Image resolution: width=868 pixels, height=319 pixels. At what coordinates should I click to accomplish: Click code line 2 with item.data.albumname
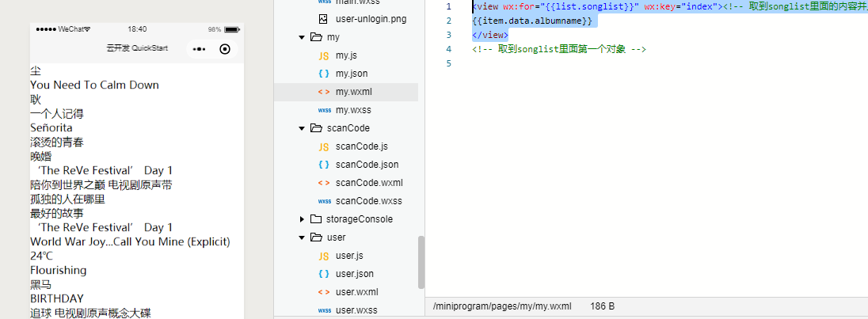pos(532,21)
